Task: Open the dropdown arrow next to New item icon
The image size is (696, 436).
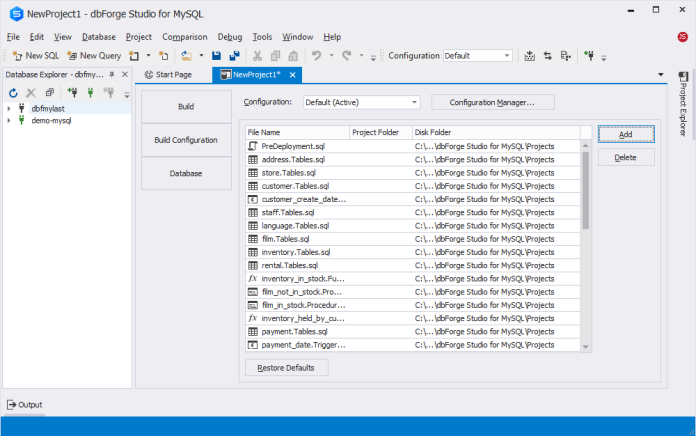Action: 148,56
